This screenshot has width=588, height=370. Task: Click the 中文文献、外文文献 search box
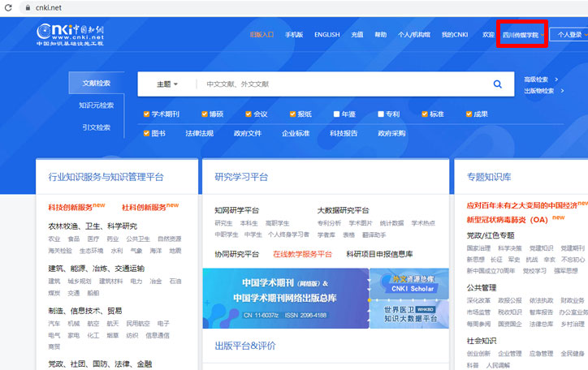(x=341, y=84)
